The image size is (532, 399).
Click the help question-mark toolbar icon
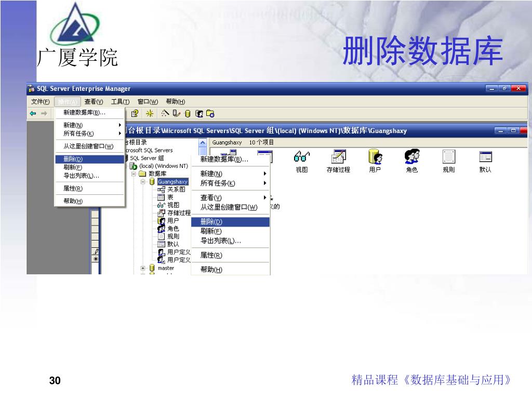point(135,113)
